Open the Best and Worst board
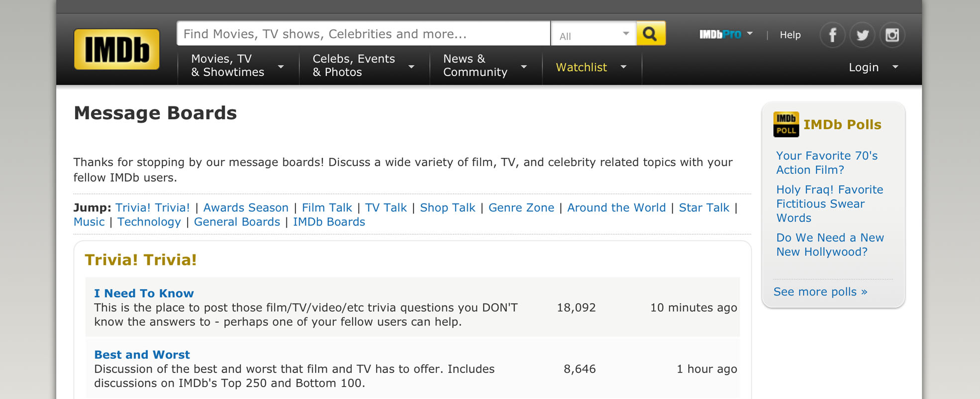 pos(142,355)
